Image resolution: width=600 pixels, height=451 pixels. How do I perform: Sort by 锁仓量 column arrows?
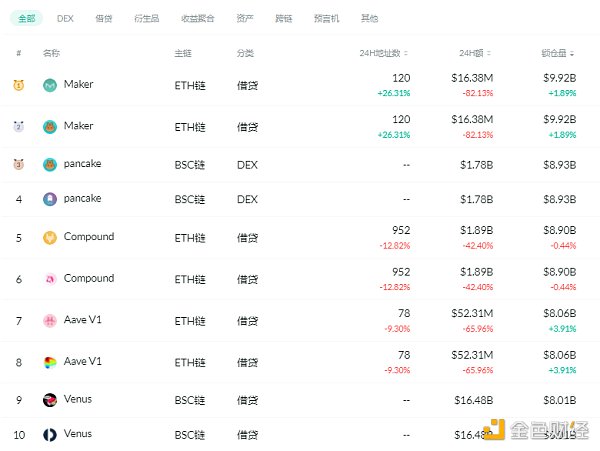pos(572,54)
